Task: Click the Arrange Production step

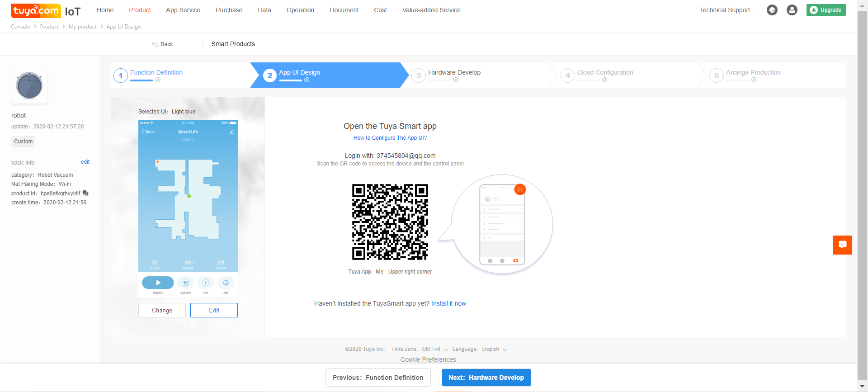Action: [753, 72]
